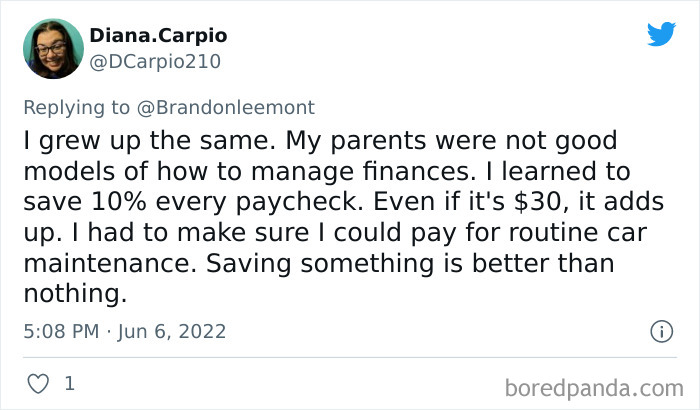Open Diana.Carpio's profile picture
This screenshot has height=410, width=700.
click(52, 48)
